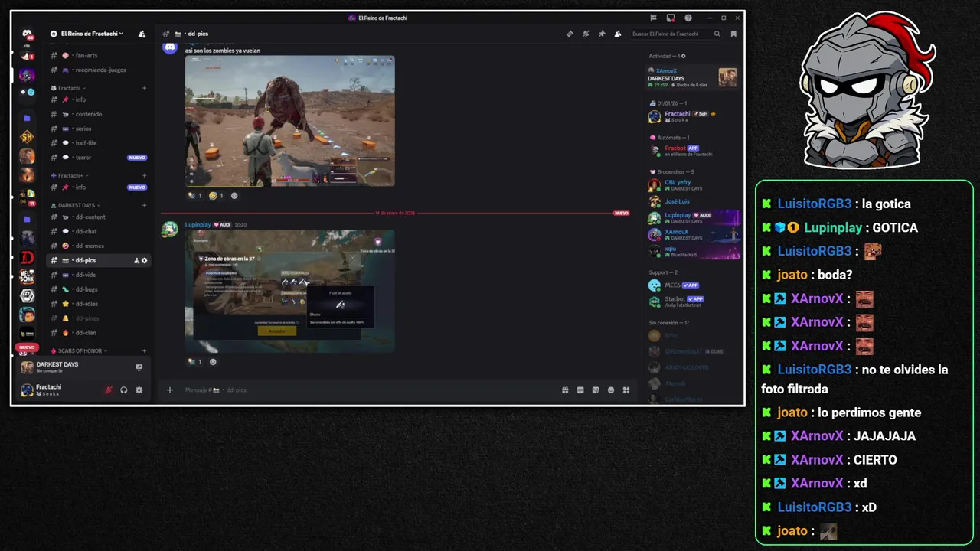Image resolution: width=980 pixels, height=551 pixels.
Task: Open the fan-arts channel
Action: tap(99, 55)
